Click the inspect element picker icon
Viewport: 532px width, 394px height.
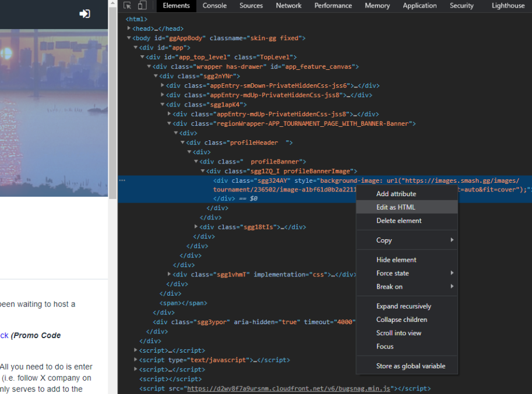(x=128, y=6)
